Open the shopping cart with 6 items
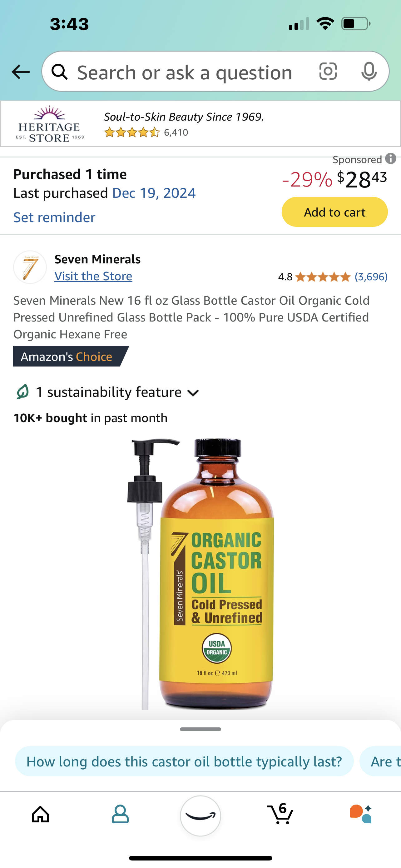This screenshot has width=401, height=868. tap(280, 813)
